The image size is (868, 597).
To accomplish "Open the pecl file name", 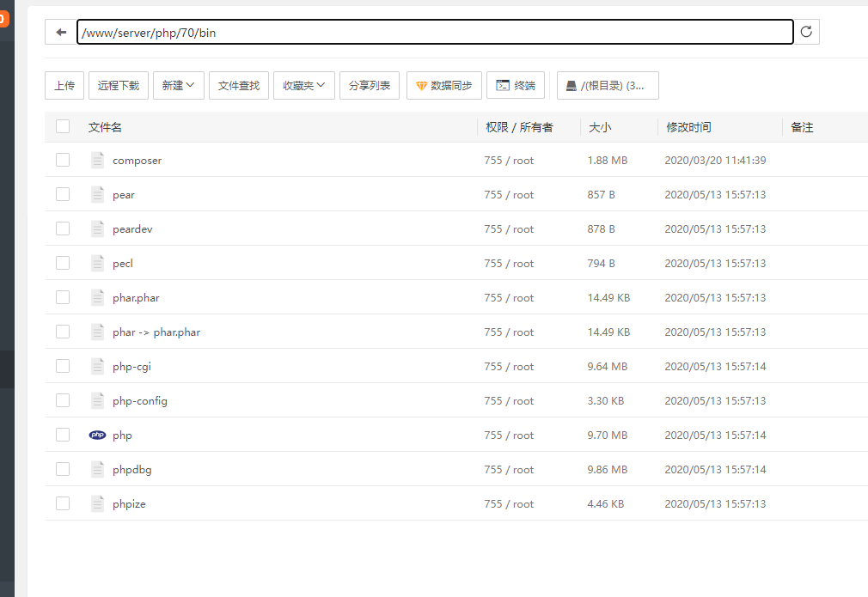I will (123, 264).
